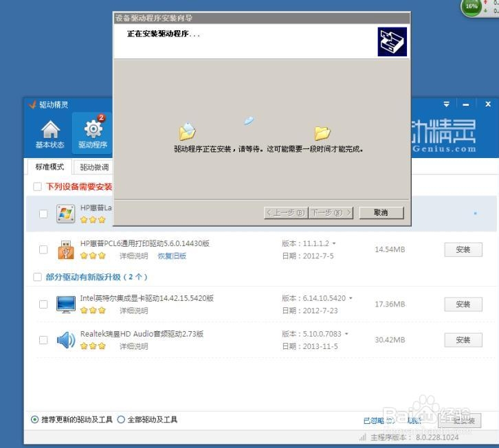Switch to the 标准模式 tab
The width and height of the screenshot is (499, 448).
coord(49,167)
